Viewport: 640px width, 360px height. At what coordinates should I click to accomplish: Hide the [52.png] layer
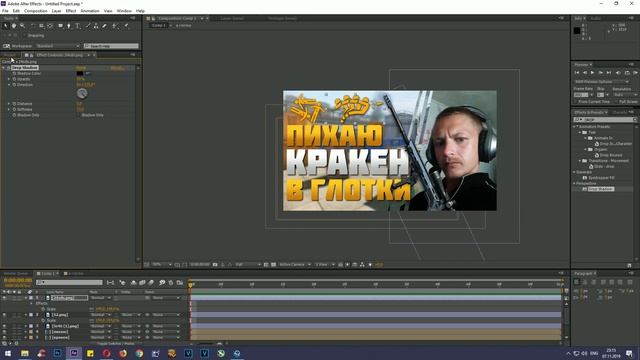click(x=4, y=315)
